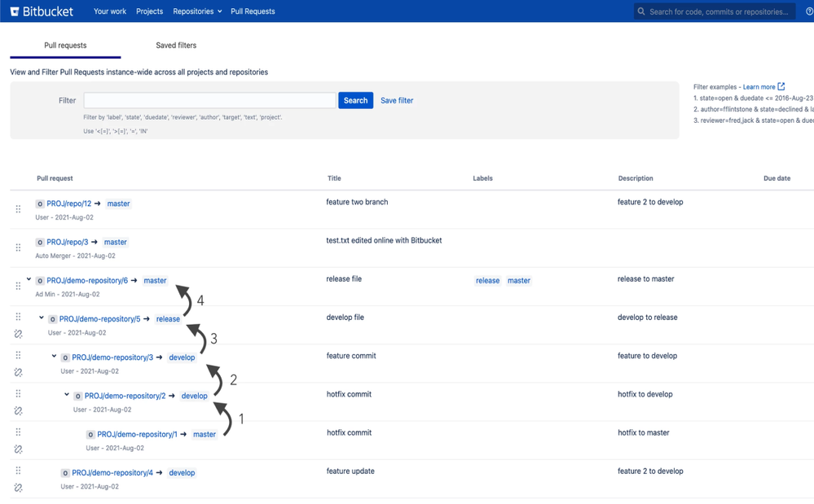Focus the Filter text input field

[x=209, y=101]
